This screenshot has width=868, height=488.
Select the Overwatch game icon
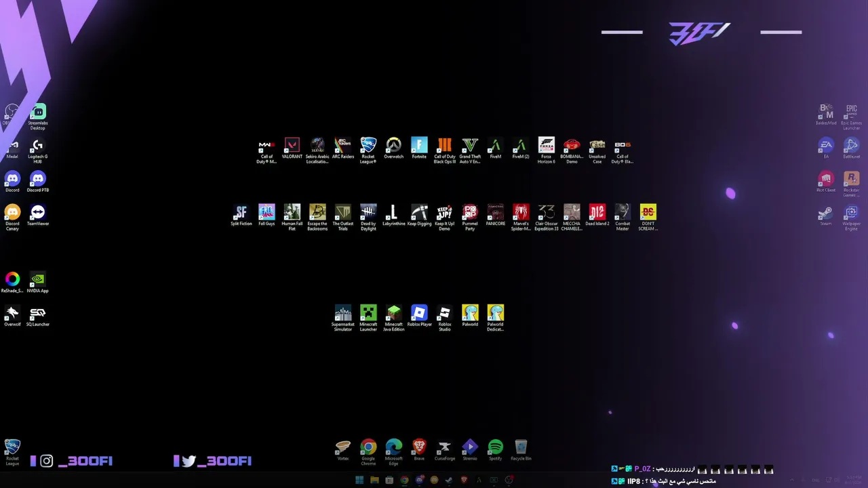(394, 148)
